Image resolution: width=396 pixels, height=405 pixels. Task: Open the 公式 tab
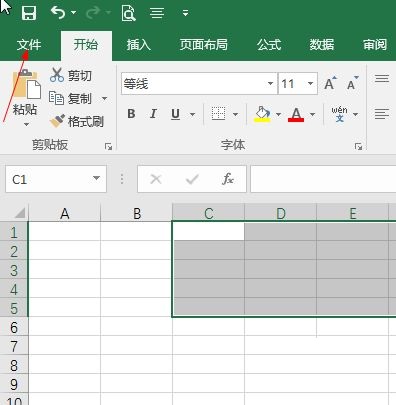(x=269, y=45)
